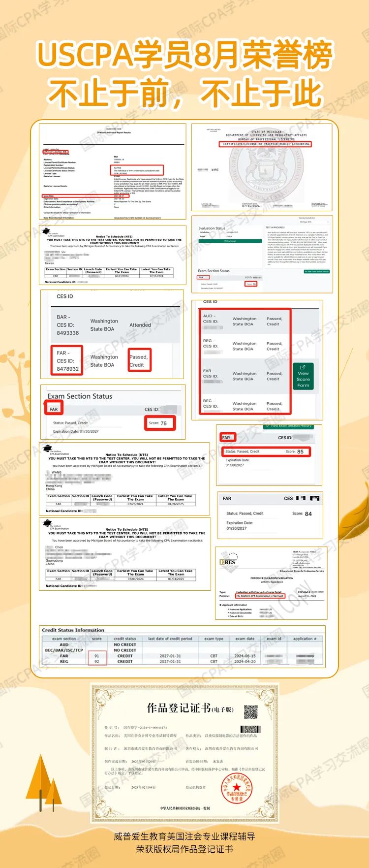Click the last date of credit period column header
This screenshot has width=369, height=868.
(x=170, y=639)
